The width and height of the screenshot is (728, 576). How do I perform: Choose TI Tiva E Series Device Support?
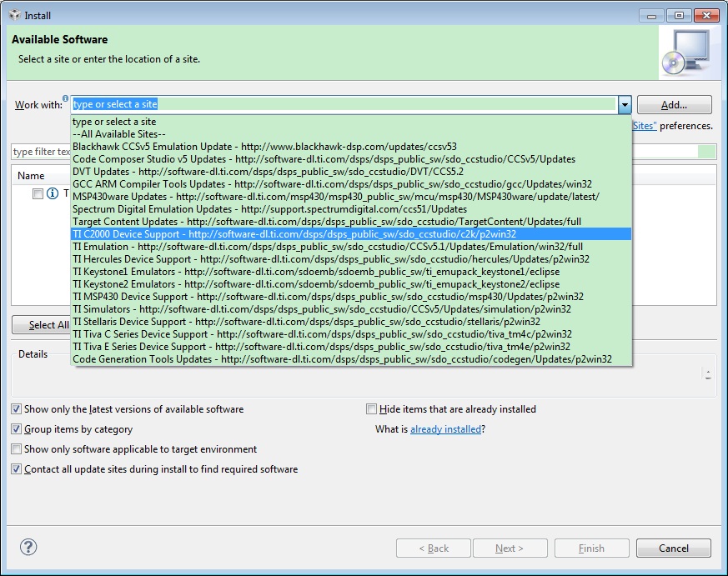(x=351, y=347)
